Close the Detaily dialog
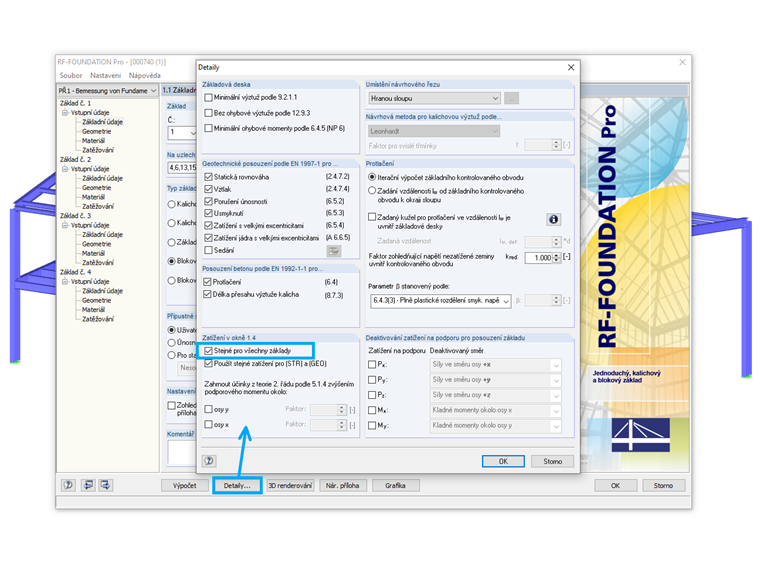Image resolution: width=760 pixels, height=570 pixels. coord(571,67)
